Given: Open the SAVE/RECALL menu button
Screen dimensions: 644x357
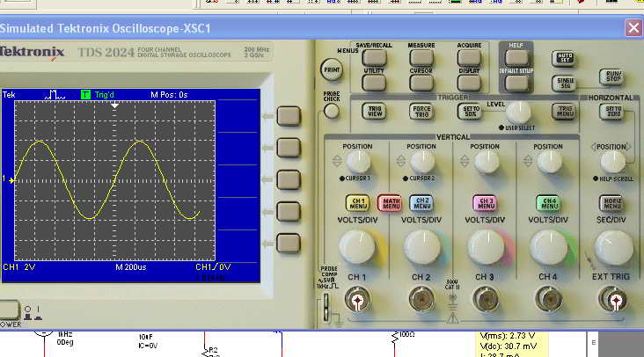Looking at the screenshot, I should pos(374,58).
